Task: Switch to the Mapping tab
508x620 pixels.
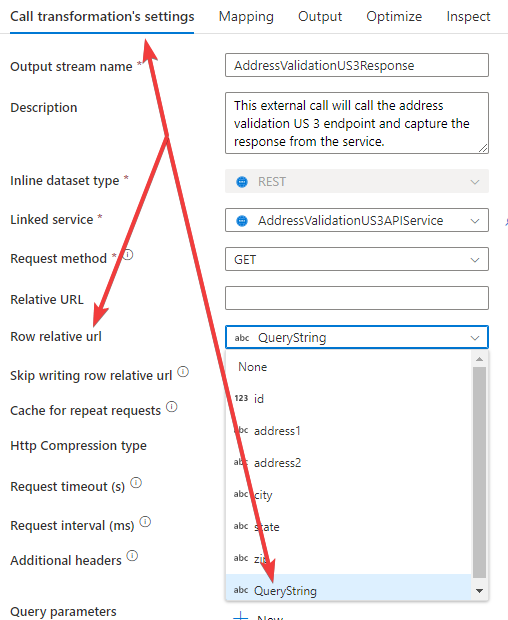Action: click(x=246, y=17)
